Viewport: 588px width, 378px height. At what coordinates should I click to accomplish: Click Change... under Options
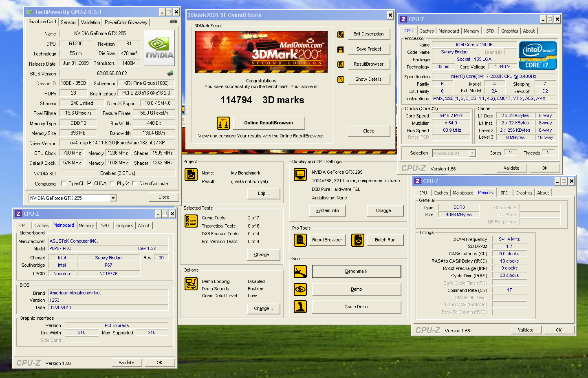tap(264, 308)
